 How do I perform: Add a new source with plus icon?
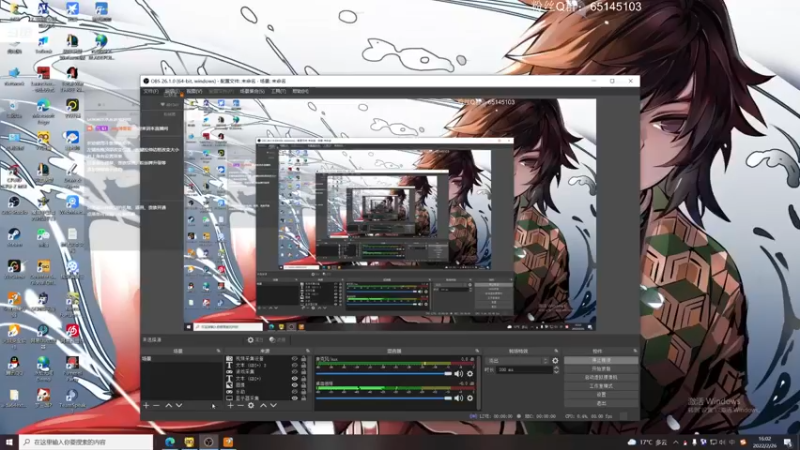(x=231, y=405)
